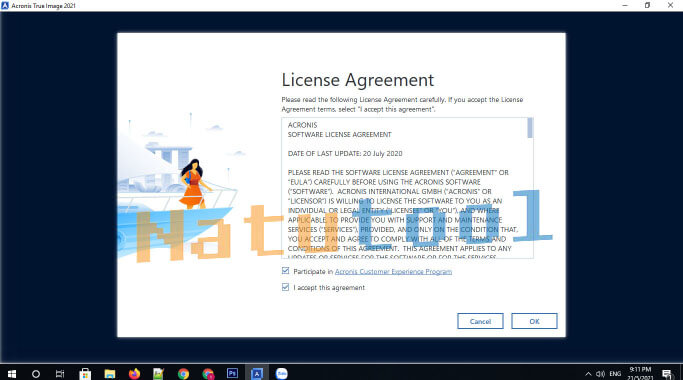The height and width of the screenshot is (380, 683).
Task: Close the Acronis True Image window
Action: [x=670, y=5]
